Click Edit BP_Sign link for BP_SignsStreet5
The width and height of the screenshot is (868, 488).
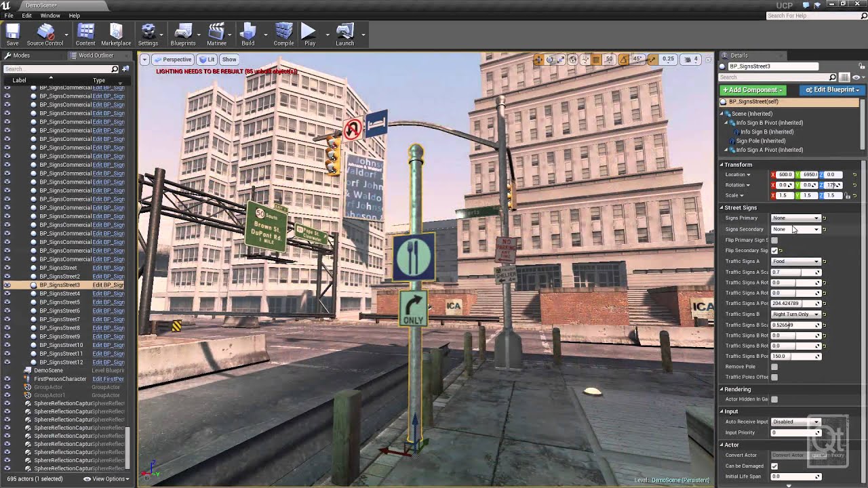pyautogui.click(x=108, y=302)
